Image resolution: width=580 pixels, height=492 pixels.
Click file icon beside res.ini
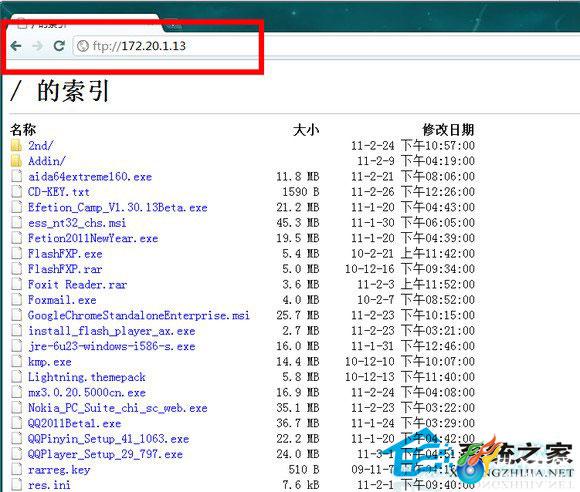[16, 485]
